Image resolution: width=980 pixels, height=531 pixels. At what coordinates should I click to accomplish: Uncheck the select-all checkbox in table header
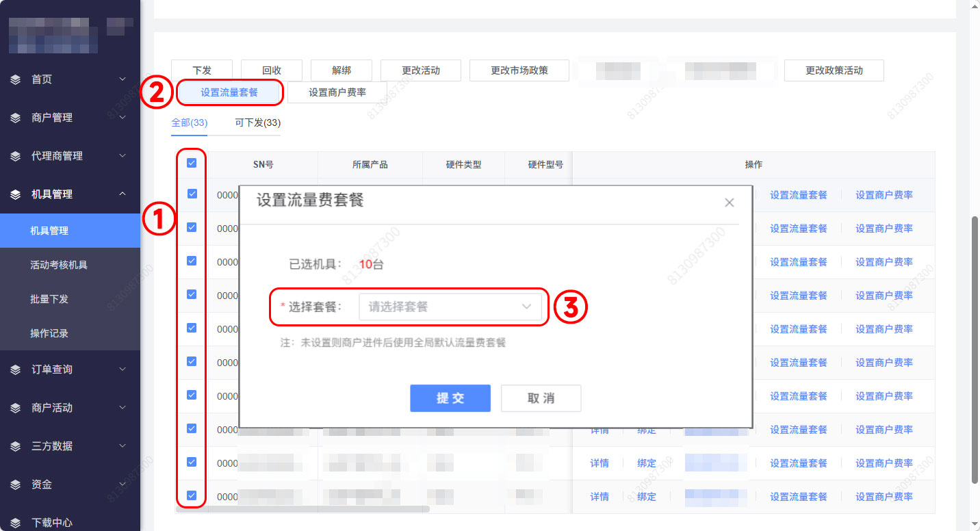192,164
